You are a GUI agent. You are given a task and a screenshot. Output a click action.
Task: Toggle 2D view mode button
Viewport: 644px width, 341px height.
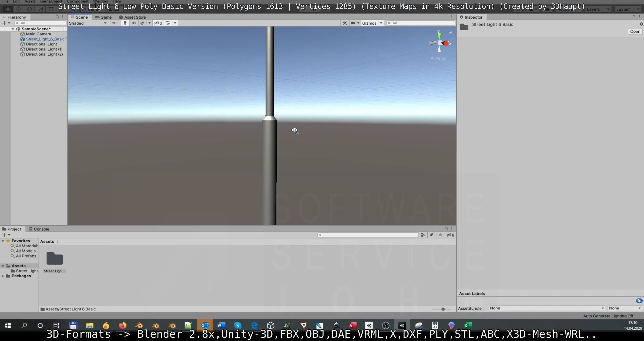[114, 23]
